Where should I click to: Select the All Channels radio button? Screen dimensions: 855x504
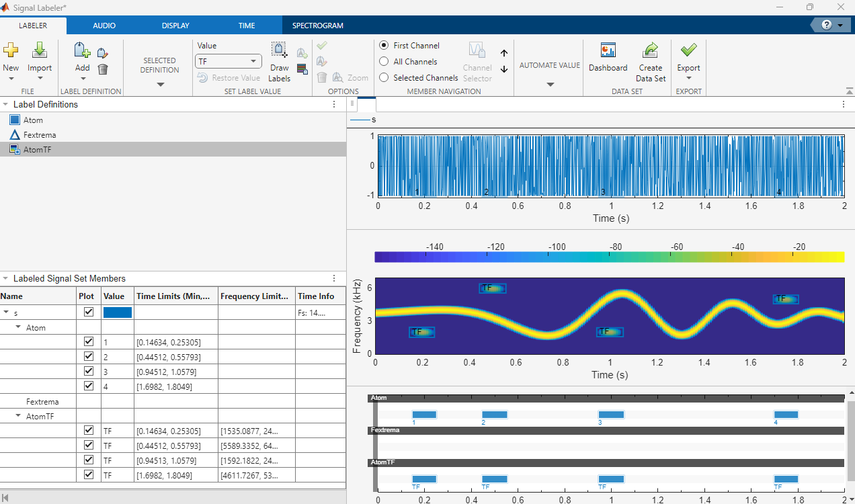click(384, 62)
